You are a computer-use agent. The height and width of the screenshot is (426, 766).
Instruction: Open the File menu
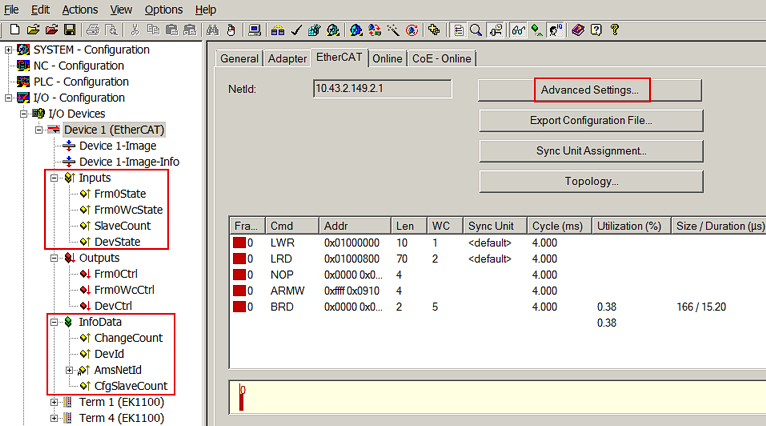(11, 10)
